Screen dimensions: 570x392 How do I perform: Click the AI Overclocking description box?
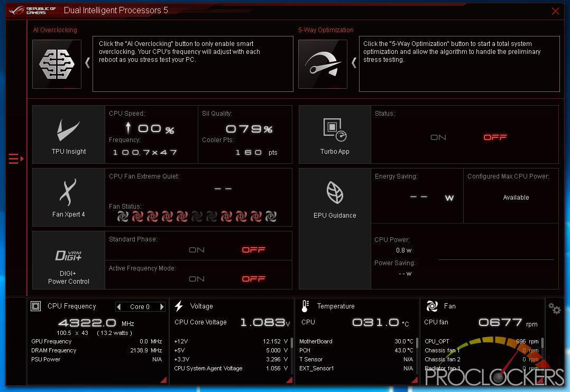(x=193, y=64)
